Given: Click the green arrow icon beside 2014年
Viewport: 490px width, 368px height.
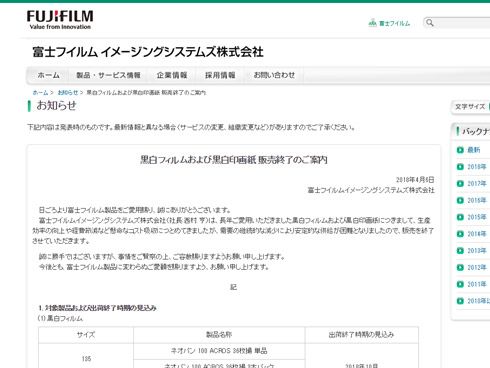Looking at the screenshot, I should [460, 234].
